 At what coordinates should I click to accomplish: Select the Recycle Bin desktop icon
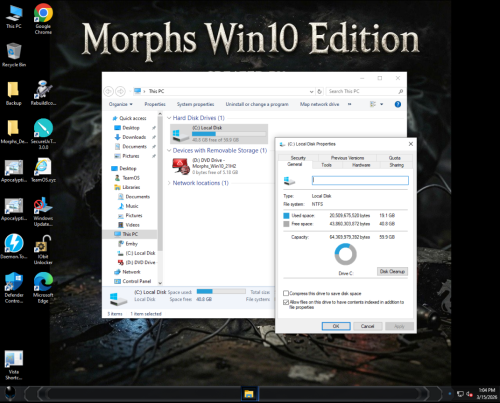pyautogui.click(x=14, y=55)
